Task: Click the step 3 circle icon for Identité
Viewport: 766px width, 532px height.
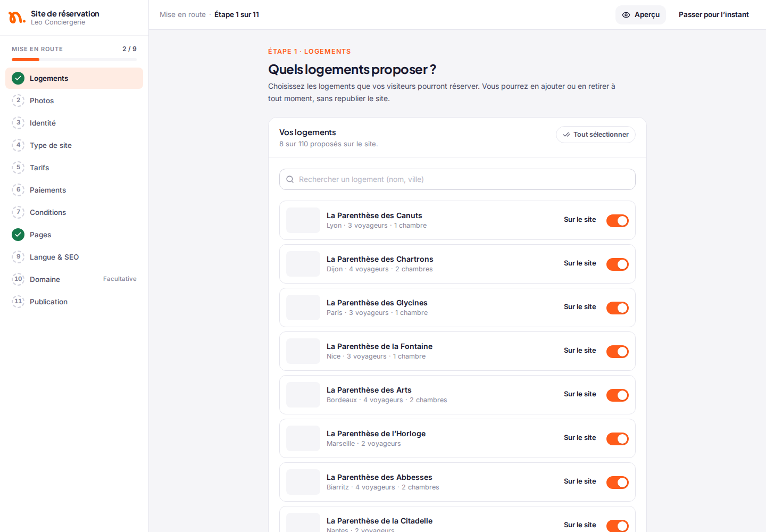Action: pos(18,123)
